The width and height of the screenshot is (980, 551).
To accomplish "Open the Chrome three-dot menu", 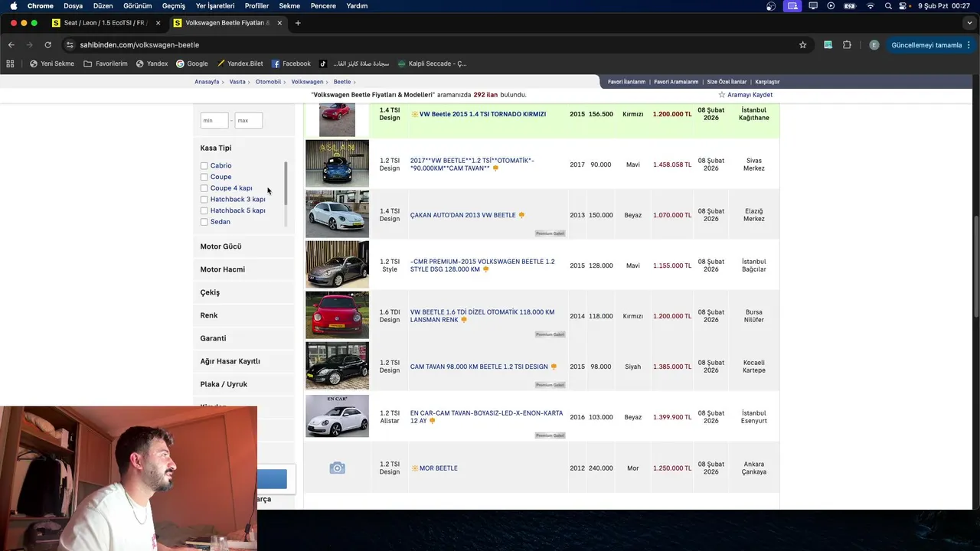I will 969,45.
